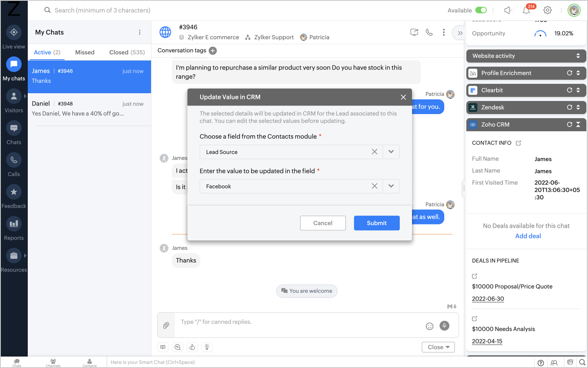Click the bottom bar search icon
The height and width of the screenshot is (368, 588).
click(x=582, y=362)
